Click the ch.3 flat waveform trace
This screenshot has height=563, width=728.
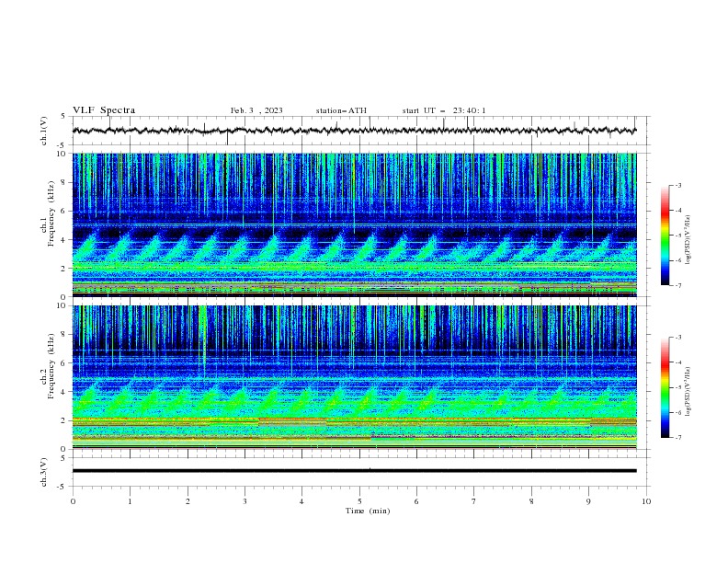click(354, 471)
